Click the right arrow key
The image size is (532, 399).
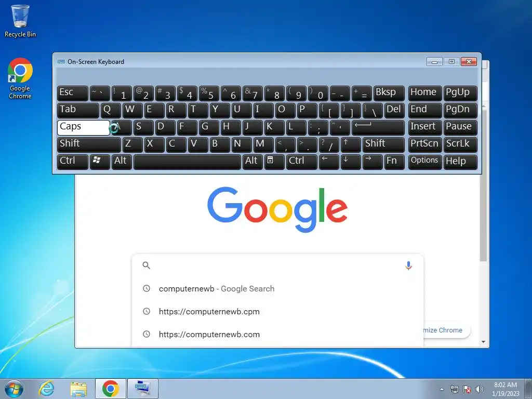click(373, 162)
